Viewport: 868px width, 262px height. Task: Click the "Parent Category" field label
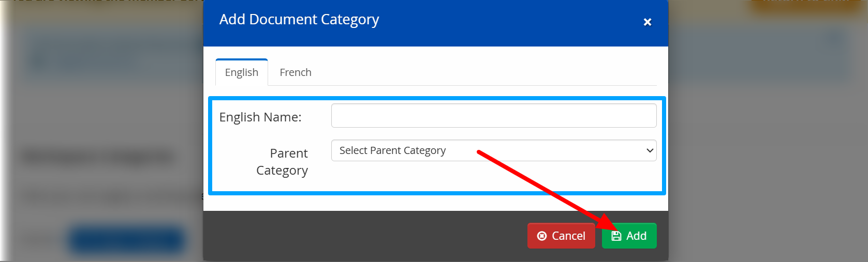click(x=282, y=162)
